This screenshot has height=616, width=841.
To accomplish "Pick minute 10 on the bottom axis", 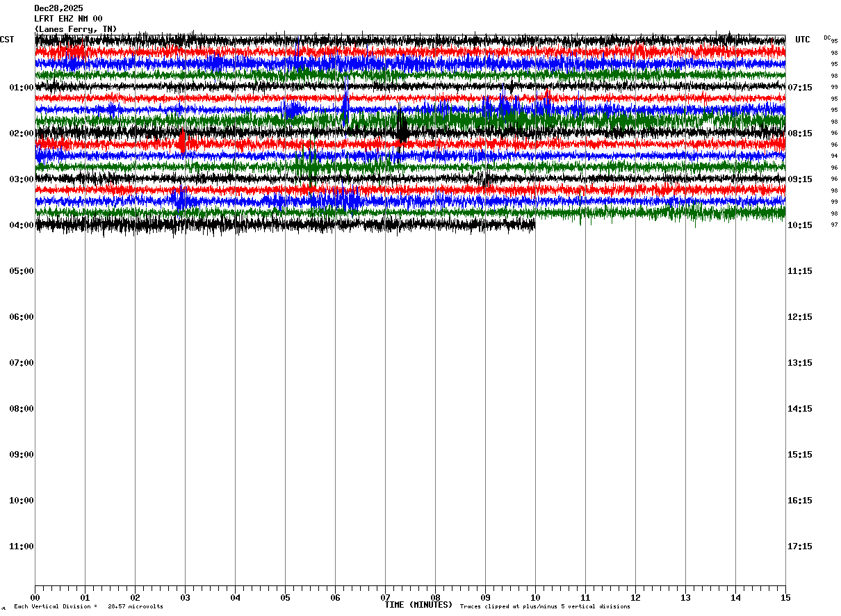I will tap(535, 597).
